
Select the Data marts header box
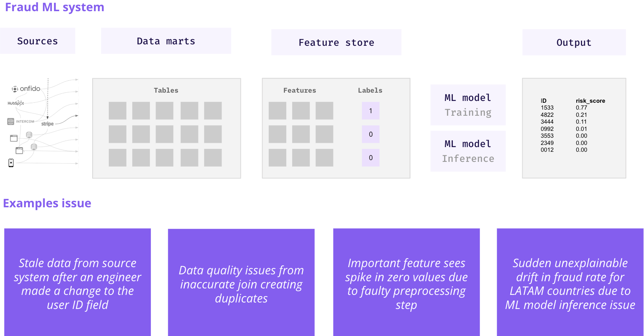[x=166, y=41]
